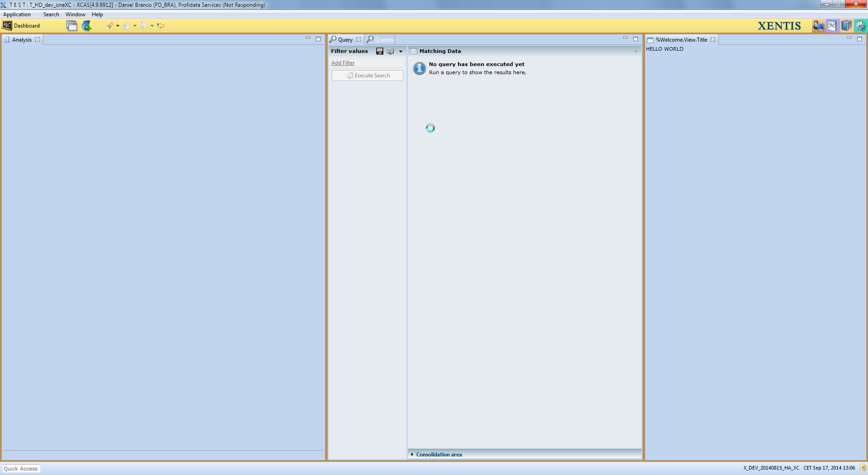Click the status bar notification icon
This screenshot has height=475, width=868.
point(863,468)
